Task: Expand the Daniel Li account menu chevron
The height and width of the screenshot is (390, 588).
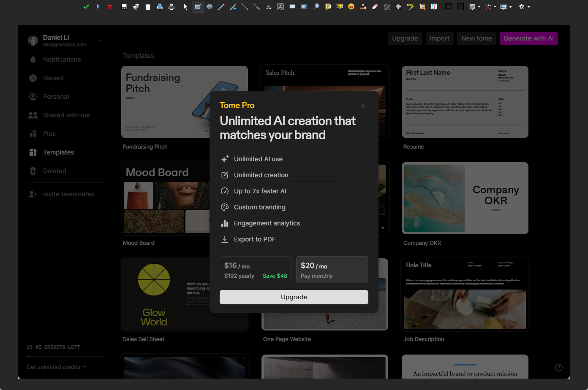Action: tap(101, 41)
